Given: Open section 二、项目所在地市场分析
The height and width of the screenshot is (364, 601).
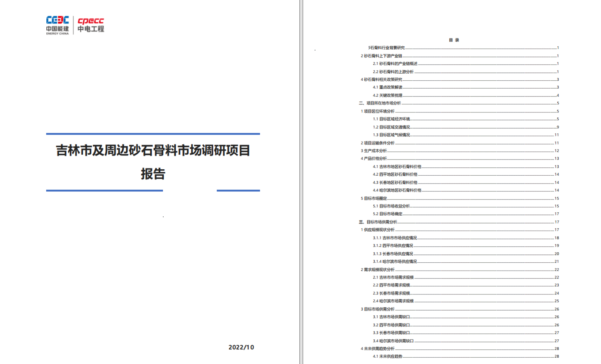Looking at the screenshot, I should tap(380, 103).
